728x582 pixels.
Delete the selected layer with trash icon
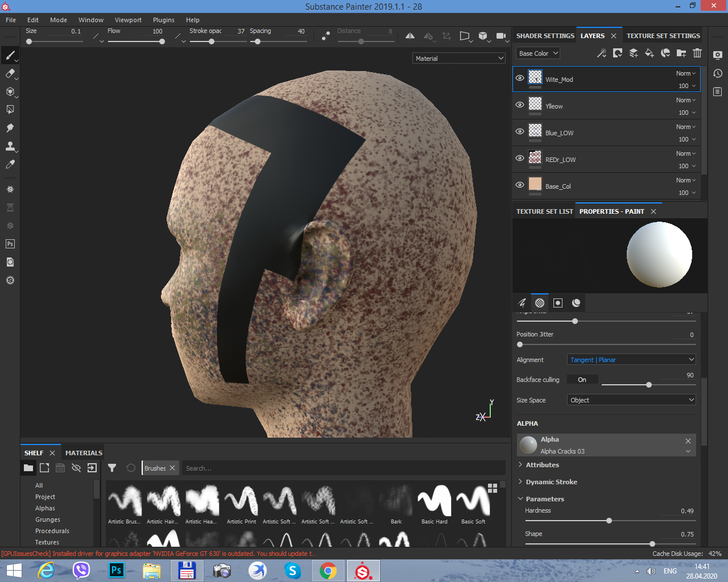[697, 53]
